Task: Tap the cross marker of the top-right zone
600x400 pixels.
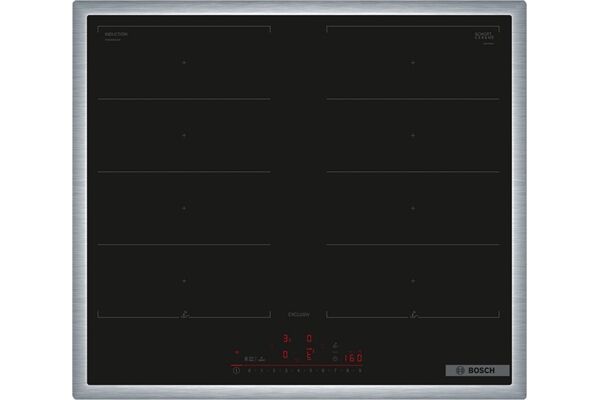Action: [412, 62]
